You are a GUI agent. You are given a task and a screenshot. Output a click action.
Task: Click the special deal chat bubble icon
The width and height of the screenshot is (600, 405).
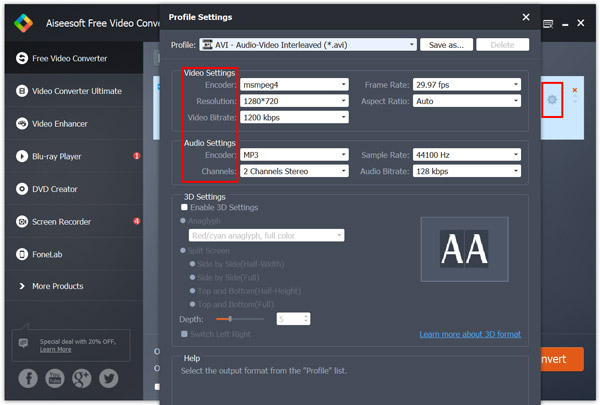pos(23,343)
